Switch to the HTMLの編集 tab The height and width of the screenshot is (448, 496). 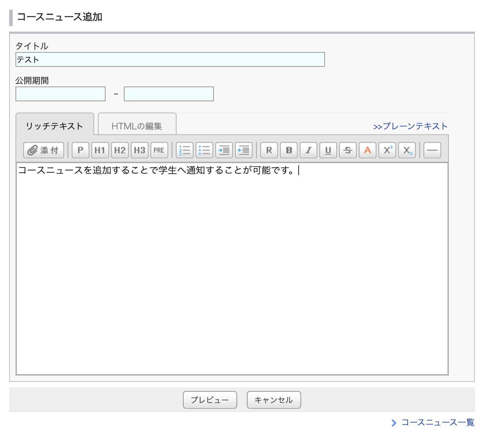click(x=137, y=126)
